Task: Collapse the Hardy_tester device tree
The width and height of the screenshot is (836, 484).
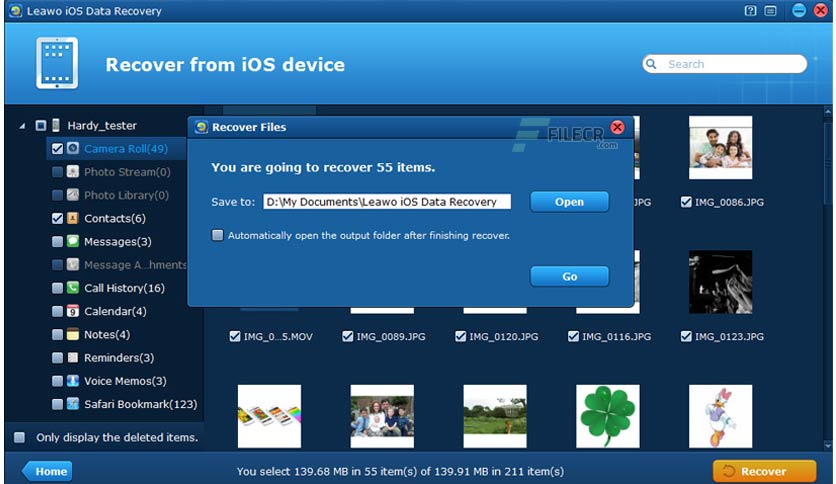Action: [x=22, y=126]
